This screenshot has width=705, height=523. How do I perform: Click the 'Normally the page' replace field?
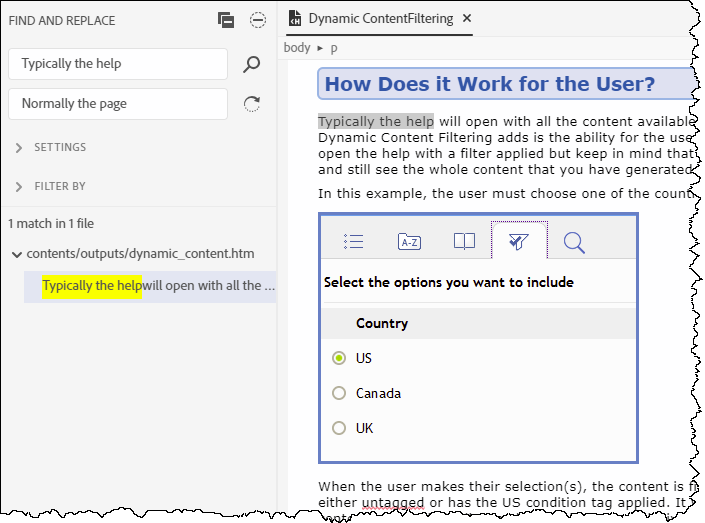point(118,104)
